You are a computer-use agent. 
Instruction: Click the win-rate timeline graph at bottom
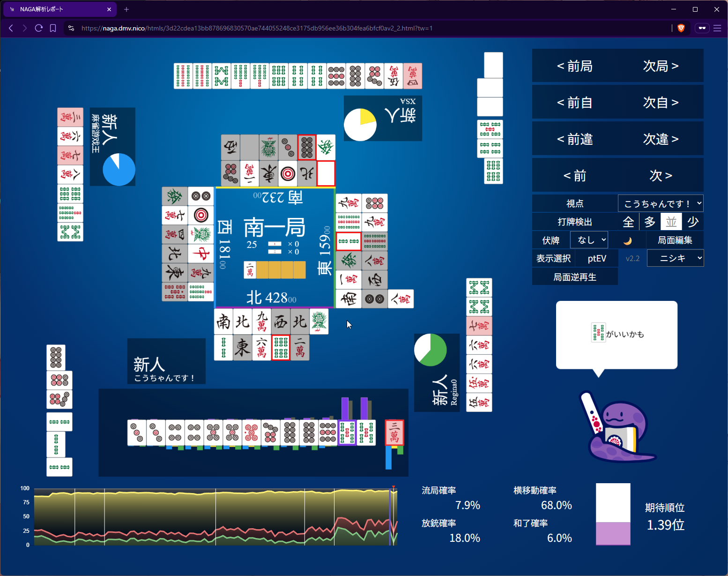point(215,516)
